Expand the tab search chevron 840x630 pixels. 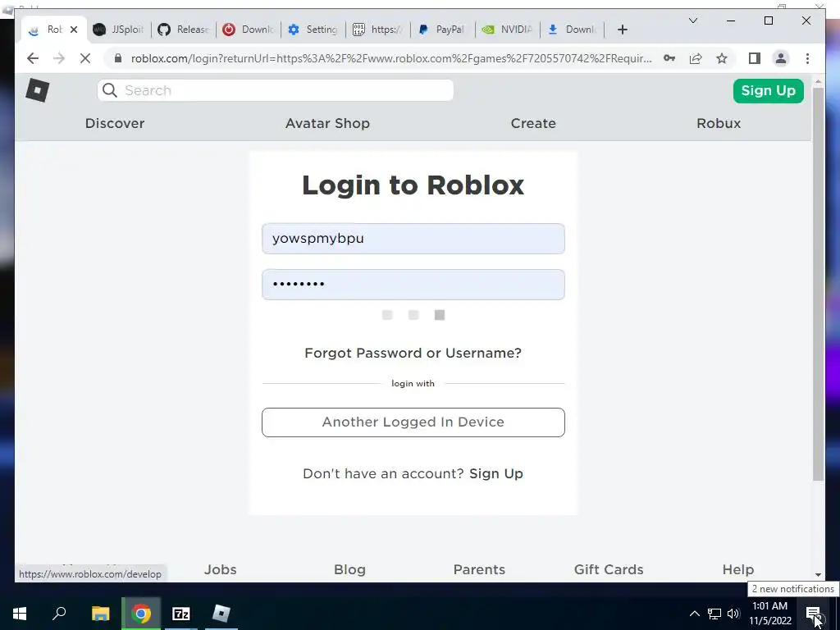click(692, 21)
